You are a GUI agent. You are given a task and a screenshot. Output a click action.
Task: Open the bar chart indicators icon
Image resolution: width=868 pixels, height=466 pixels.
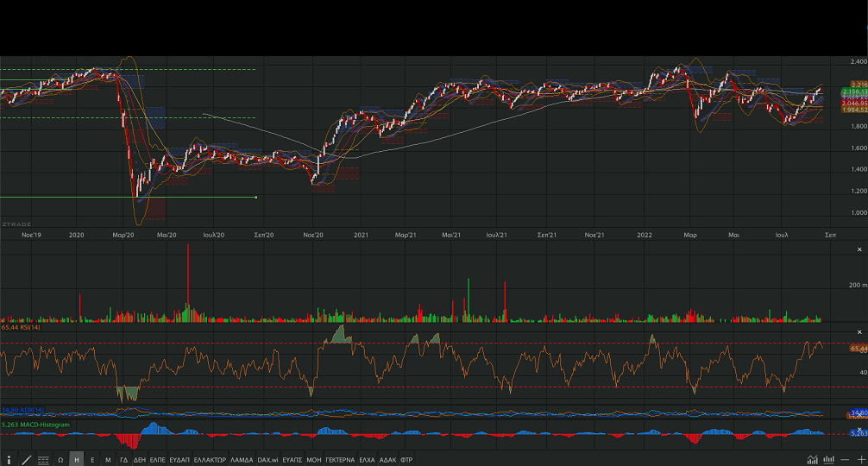(828, 459)
